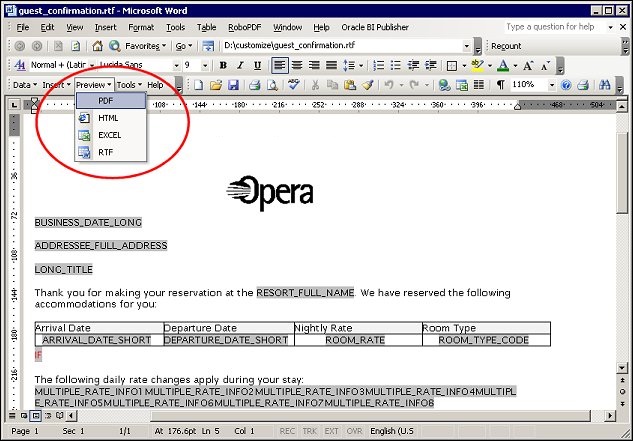The width and height of the screenshot is (633, 441).
Task: Click the file path address field
Action: point(340,46)
